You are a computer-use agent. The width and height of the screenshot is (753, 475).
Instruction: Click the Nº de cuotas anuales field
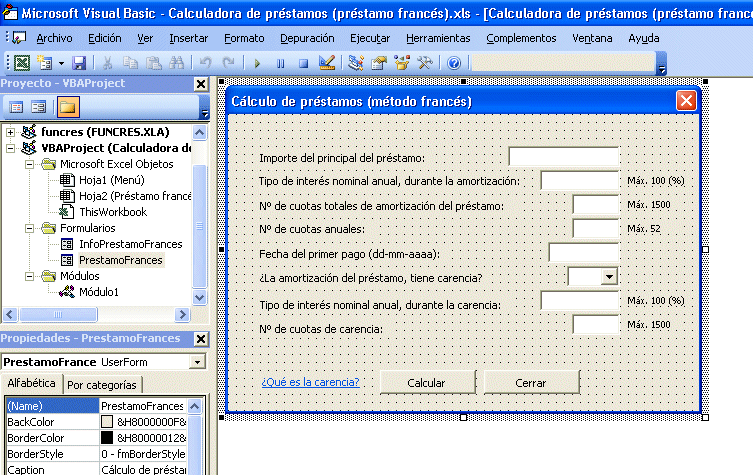point(595,229)
